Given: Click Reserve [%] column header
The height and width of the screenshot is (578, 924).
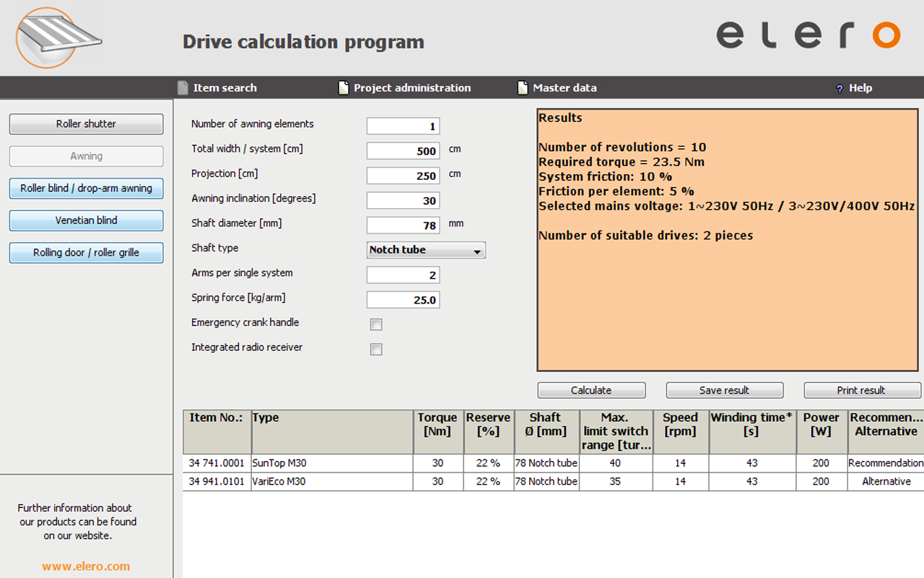Looking at the screenshot, I should (x=489, y=432).
